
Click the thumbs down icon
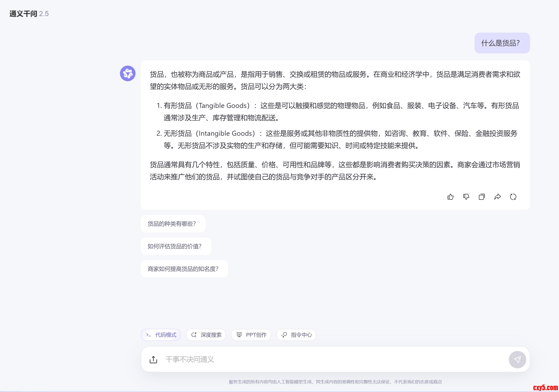(x=466, y=197)
